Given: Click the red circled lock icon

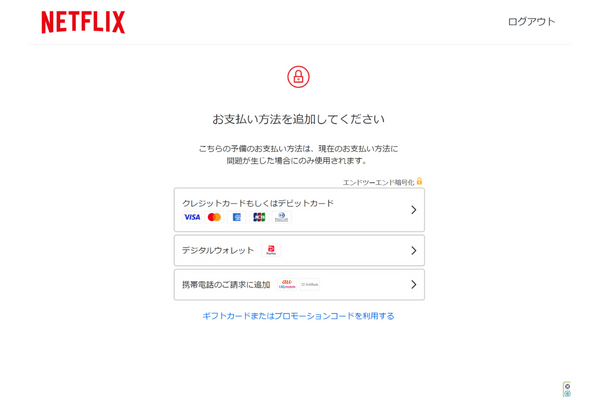Looking at the screenshot, I should click(x=298, y=77).
